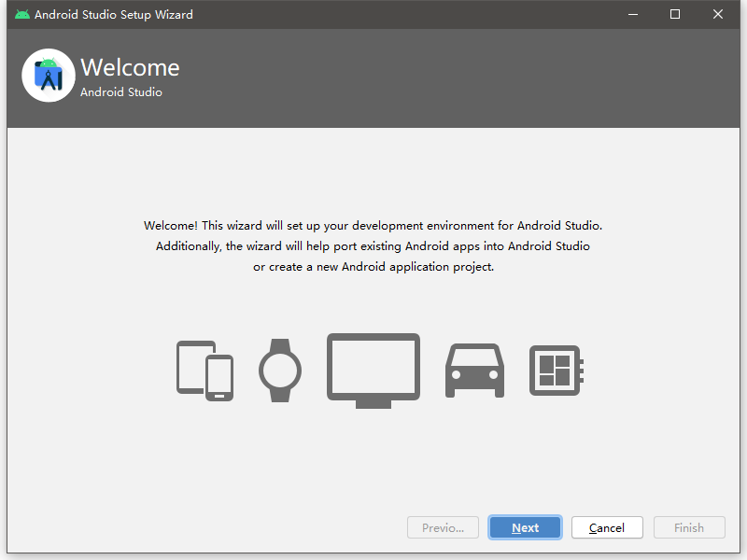Image resolution: width=747 pixels, height=560 pixels.
Task: Select the Android Auto car icon
Action: point(474,371)
